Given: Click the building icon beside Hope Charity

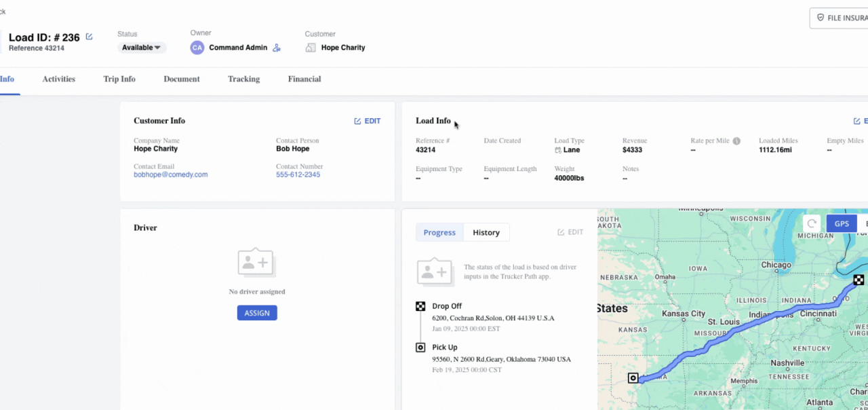Looking at the screenshot, I should (x=311, y=48).
